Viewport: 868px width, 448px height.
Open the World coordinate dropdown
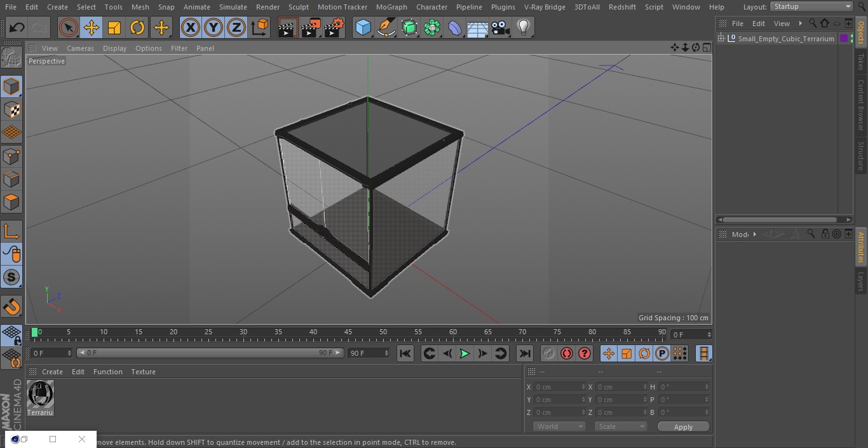[x=559, y=426]
